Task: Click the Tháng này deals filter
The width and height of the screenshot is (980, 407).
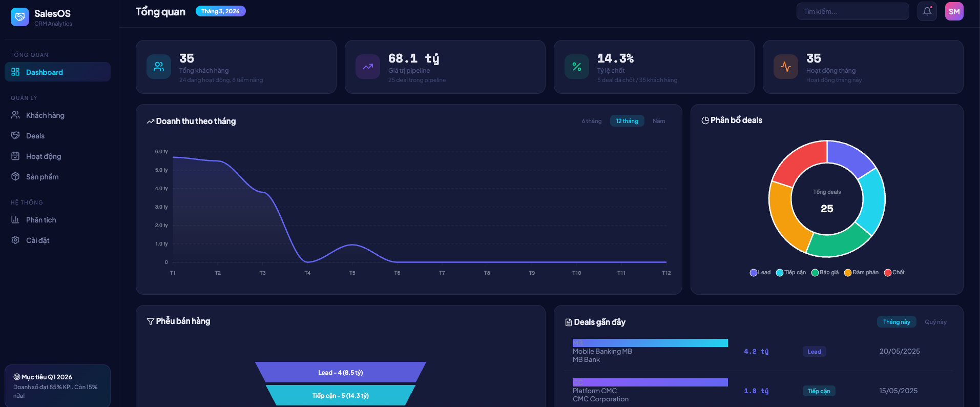Action: pos(896,322)
